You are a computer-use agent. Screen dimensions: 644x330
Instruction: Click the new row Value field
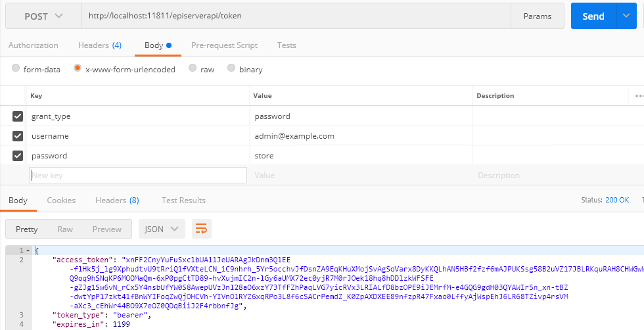(x=361, y=176)
